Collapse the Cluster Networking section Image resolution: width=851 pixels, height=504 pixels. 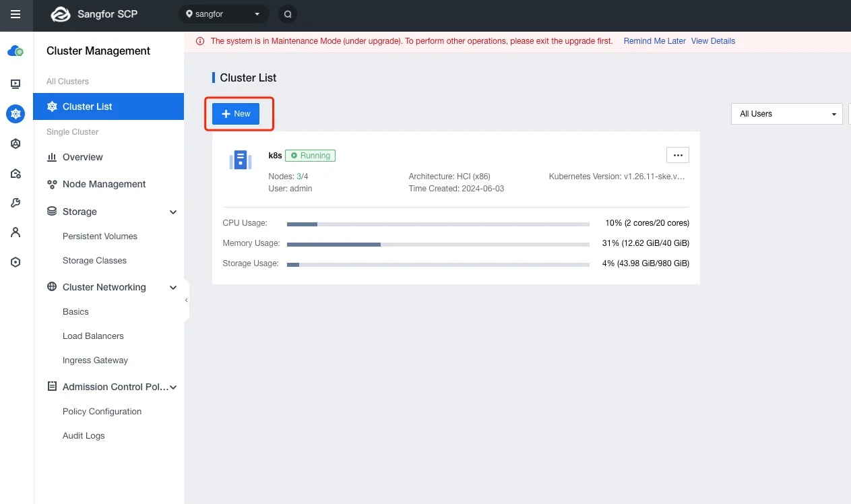[173, 287]
